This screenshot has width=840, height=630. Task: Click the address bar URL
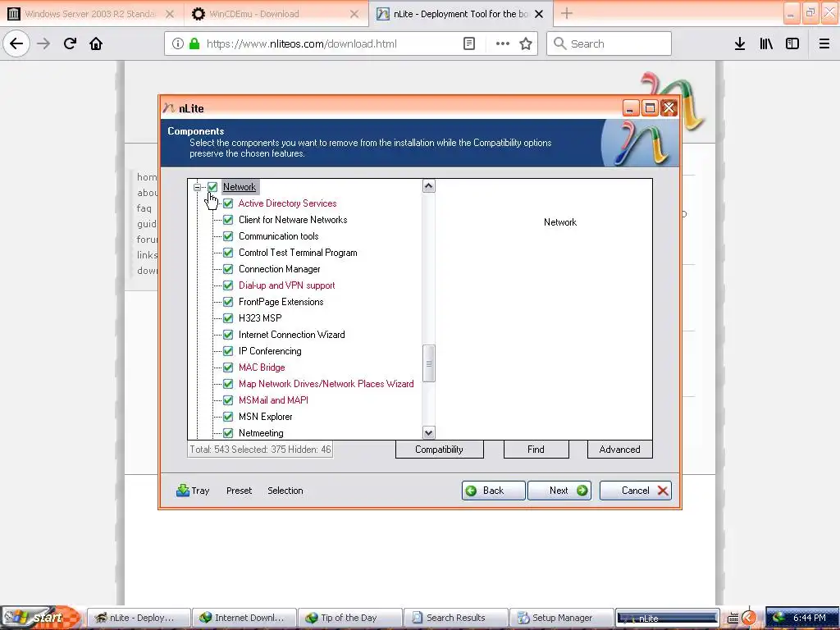(301, 44)
